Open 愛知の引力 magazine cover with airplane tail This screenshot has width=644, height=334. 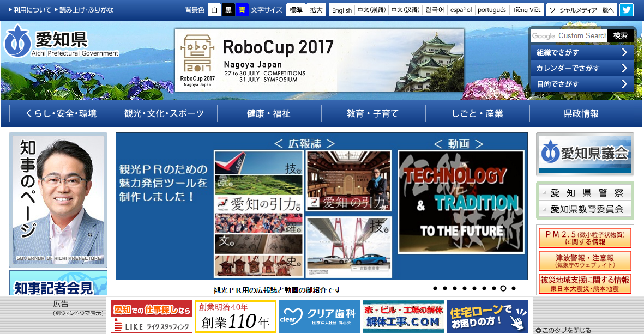[259, 214]
